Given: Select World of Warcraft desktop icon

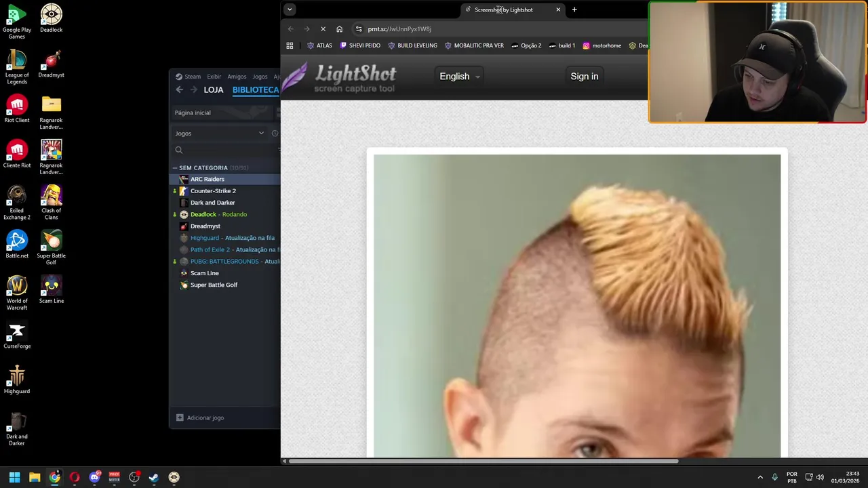Looking at the screenshot, I should [x=17, y=293].
